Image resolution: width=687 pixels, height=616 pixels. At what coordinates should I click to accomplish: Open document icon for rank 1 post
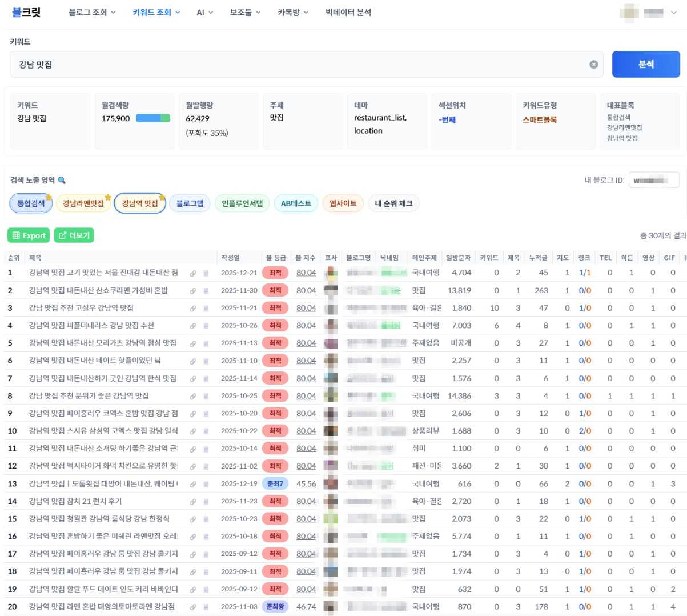tap(206, 274)
